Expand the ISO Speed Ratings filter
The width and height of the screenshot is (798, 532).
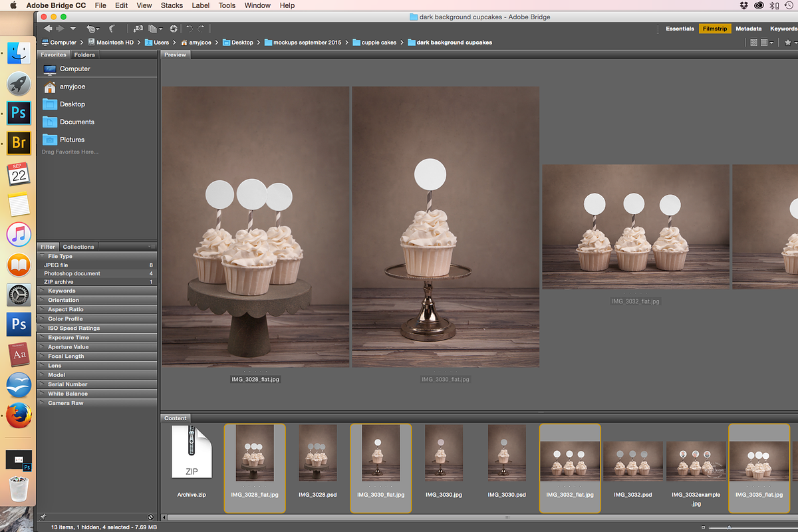[x=97, y=328]
